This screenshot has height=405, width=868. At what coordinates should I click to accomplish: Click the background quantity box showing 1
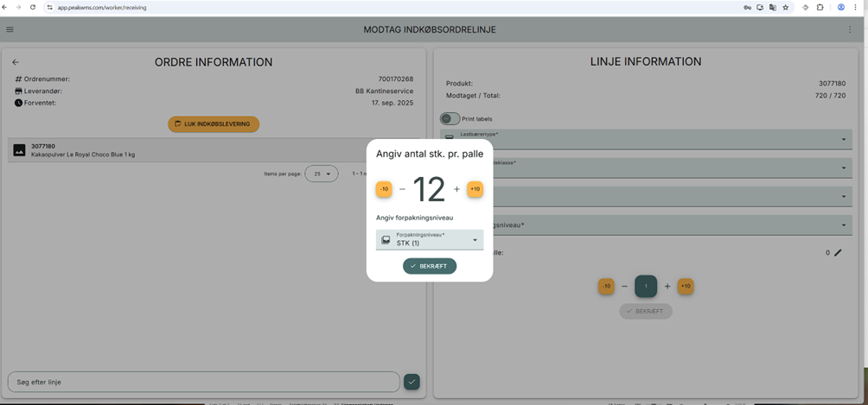click(x=646, y=286)
